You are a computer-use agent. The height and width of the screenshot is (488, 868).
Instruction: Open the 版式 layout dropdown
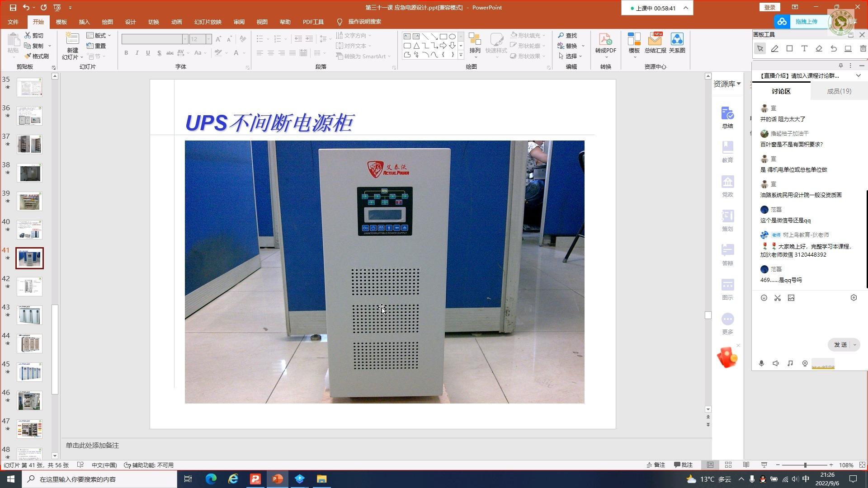tap(99, 35)
